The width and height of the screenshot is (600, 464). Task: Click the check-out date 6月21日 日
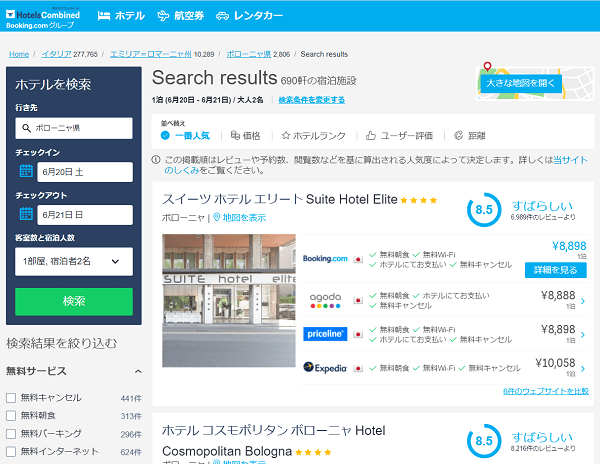85,215
